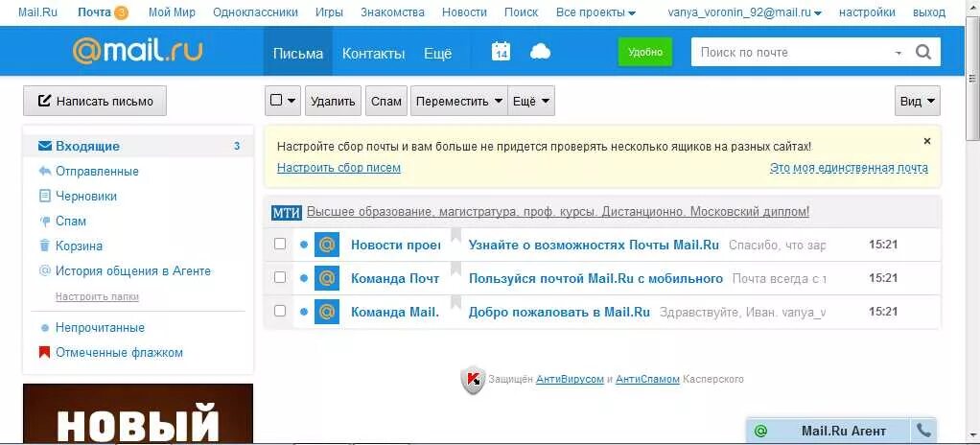Screen dimensions: 980x445
Task: Flag the 'Добро пожаловать' email
Action: coord(455,303)
